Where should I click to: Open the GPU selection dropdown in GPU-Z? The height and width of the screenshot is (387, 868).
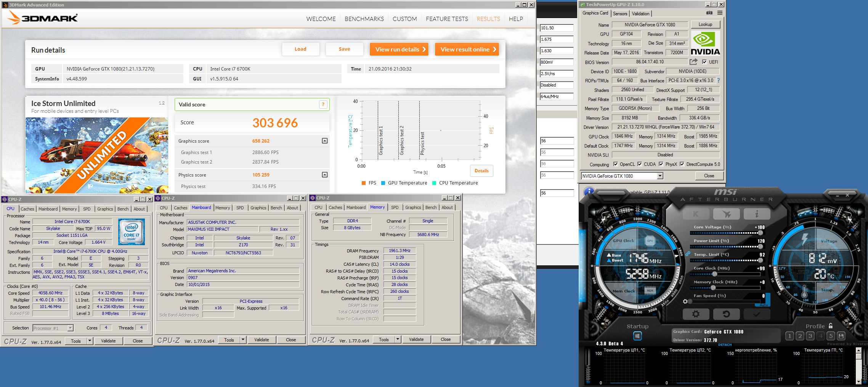click(660, 176)
